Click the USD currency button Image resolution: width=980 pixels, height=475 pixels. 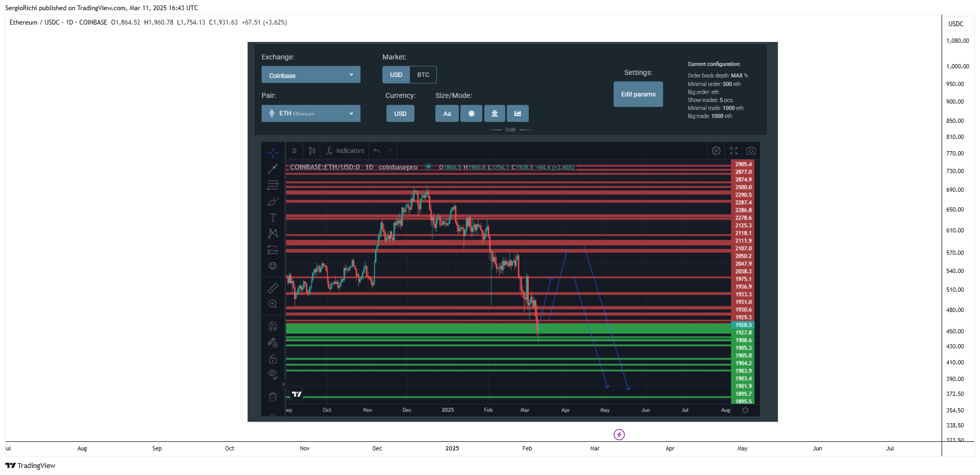[x=401, y=113]
